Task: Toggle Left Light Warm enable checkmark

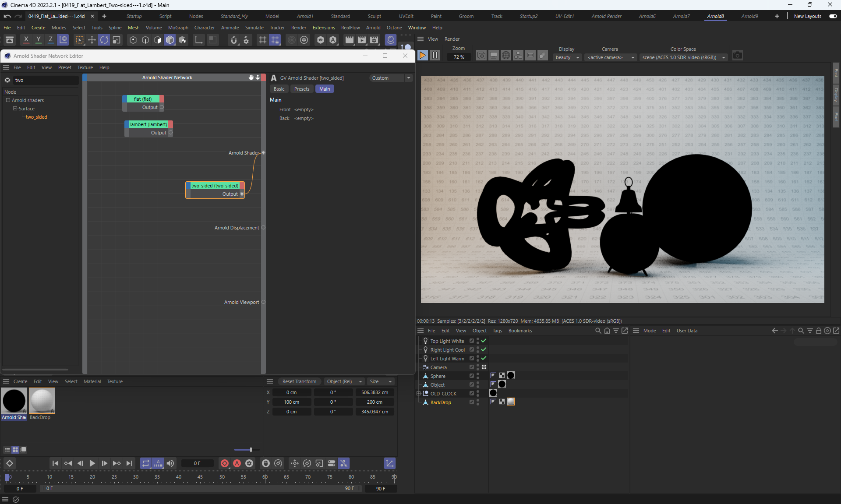Action: (x=484, y=358)
